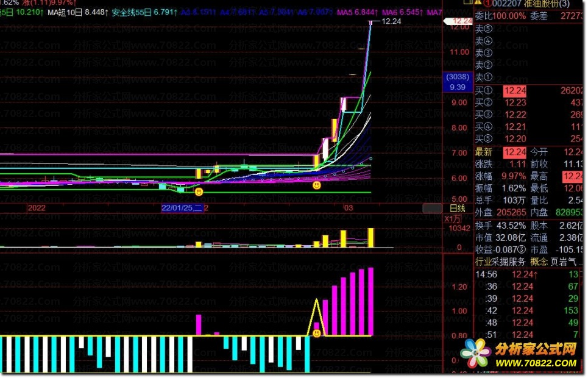Select the 卖④ order row
The image size is (588, 378).
(x=529, y=40)
